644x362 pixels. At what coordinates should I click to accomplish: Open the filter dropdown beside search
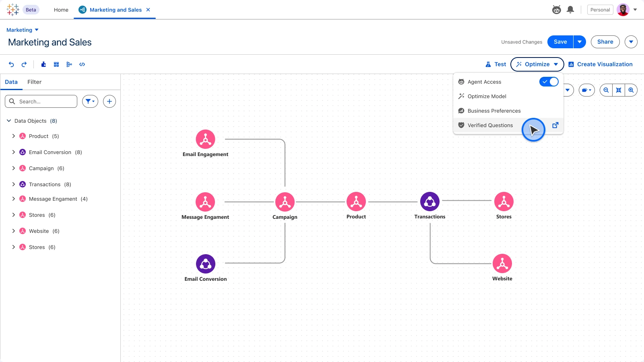tap(90, 101)
